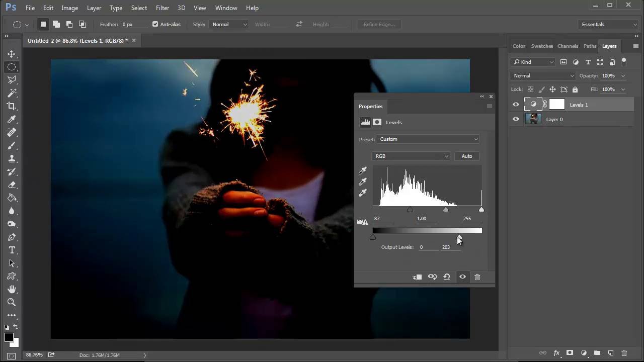644x362 pixels.
Task: Click the white point eyedropper in Levels
Action: coord(363,193)
